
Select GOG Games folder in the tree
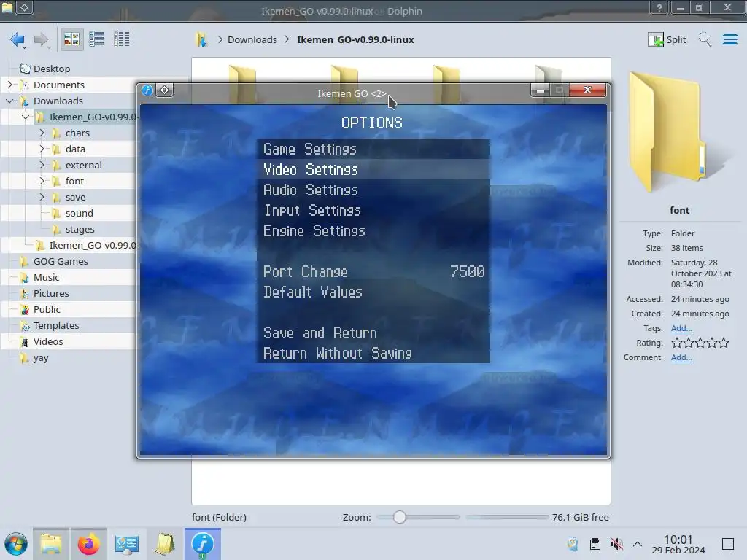pyautogui.click(x=60, y=261)
